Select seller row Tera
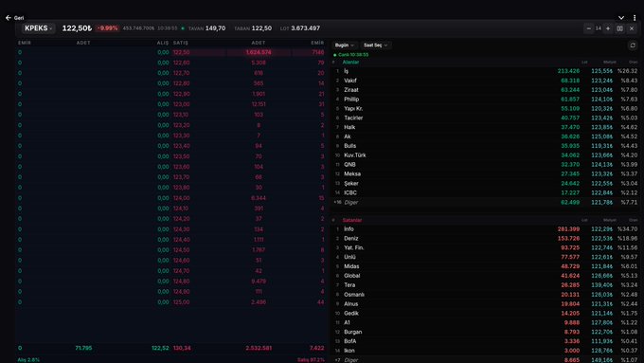Image resolution: width=644 pixels, height=363 pixels. (486, 285)
